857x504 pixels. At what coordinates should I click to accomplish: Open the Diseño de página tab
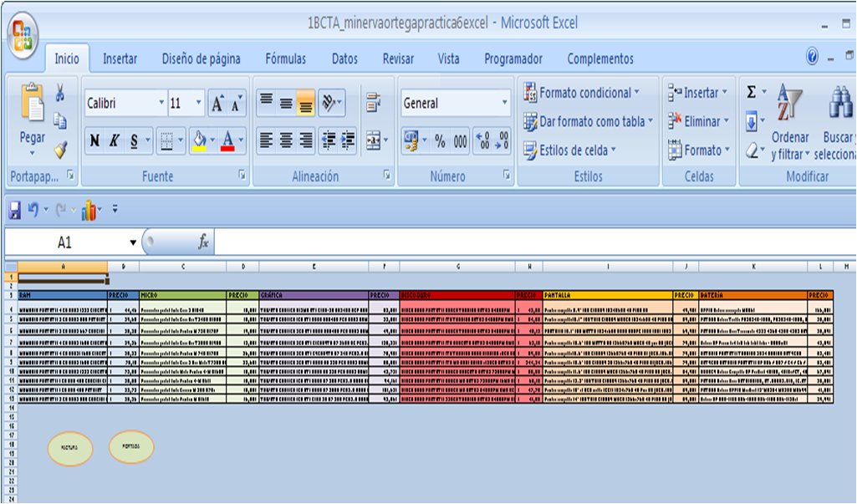pos(201,59)
